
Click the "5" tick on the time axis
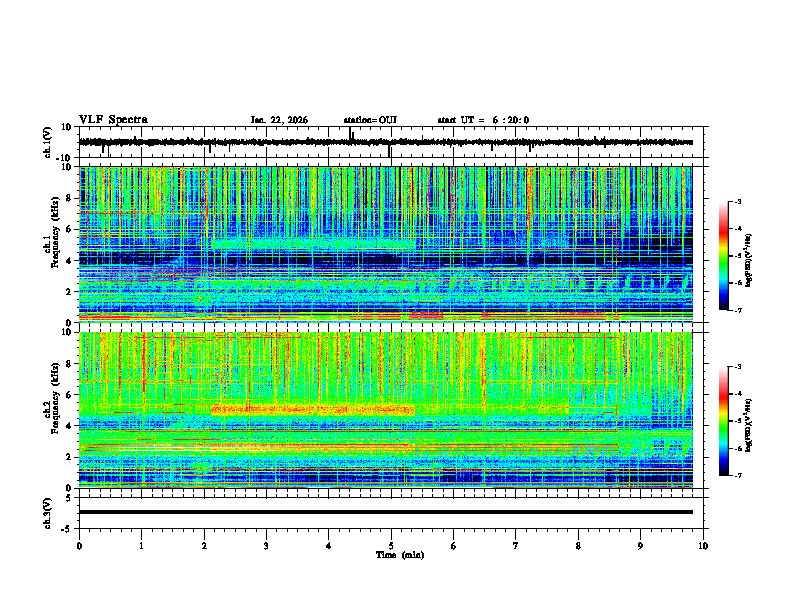tap(391, 546)
